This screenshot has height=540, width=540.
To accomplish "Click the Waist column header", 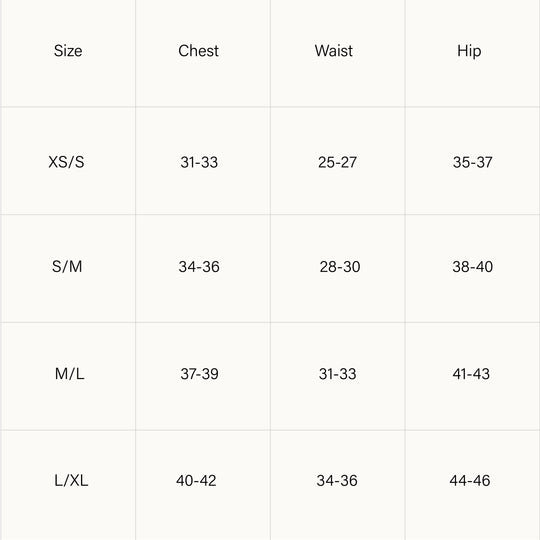I will 333,51.
